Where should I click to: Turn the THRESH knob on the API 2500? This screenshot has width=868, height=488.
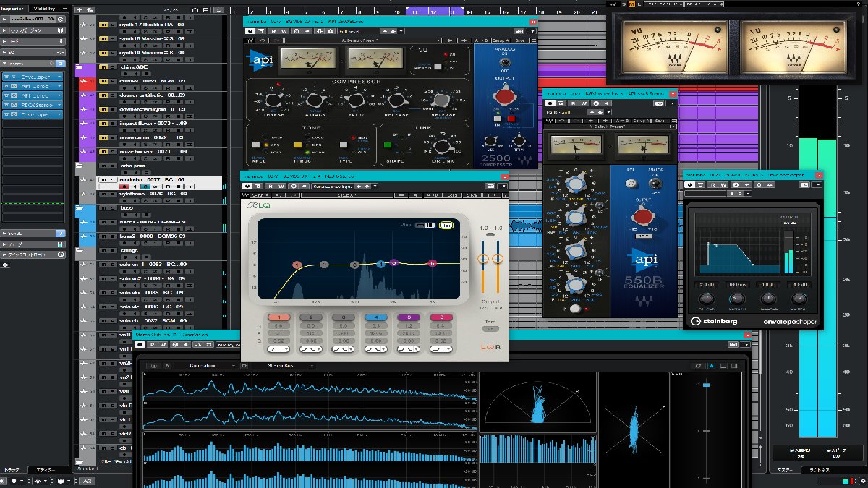pos(275,101)
